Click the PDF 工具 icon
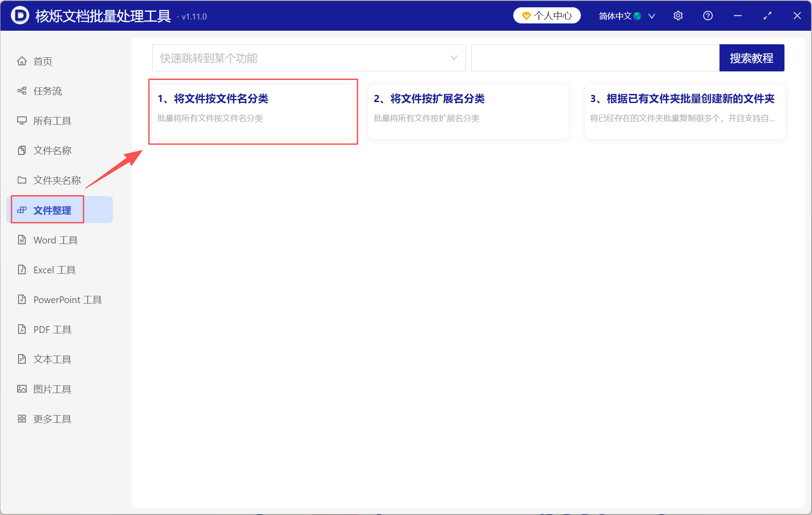Screen dimensions: 812x515 coord(22,329)
